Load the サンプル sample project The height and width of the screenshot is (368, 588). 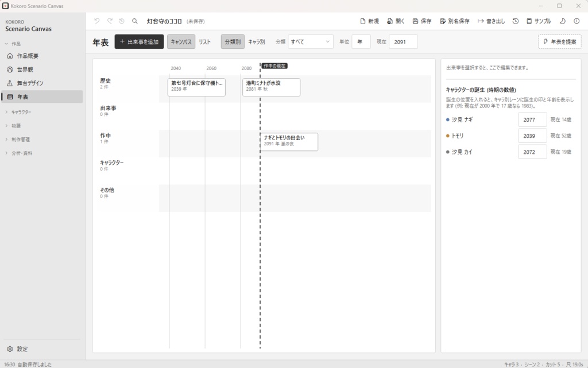(539, 21)
